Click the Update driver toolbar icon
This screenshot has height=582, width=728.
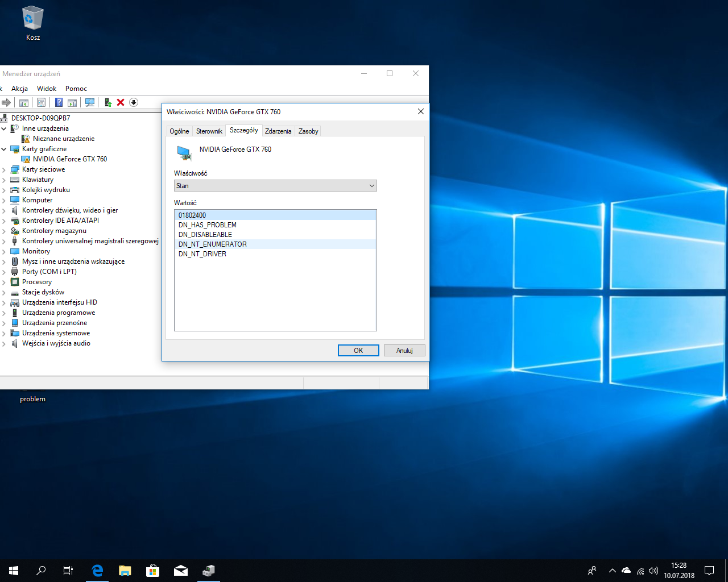(107, 102)
